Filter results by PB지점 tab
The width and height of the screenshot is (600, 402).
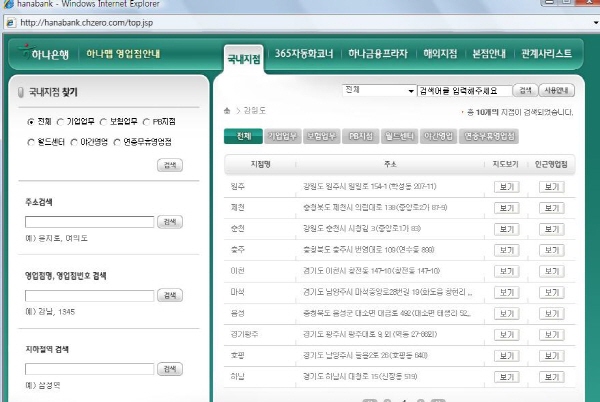363,136
